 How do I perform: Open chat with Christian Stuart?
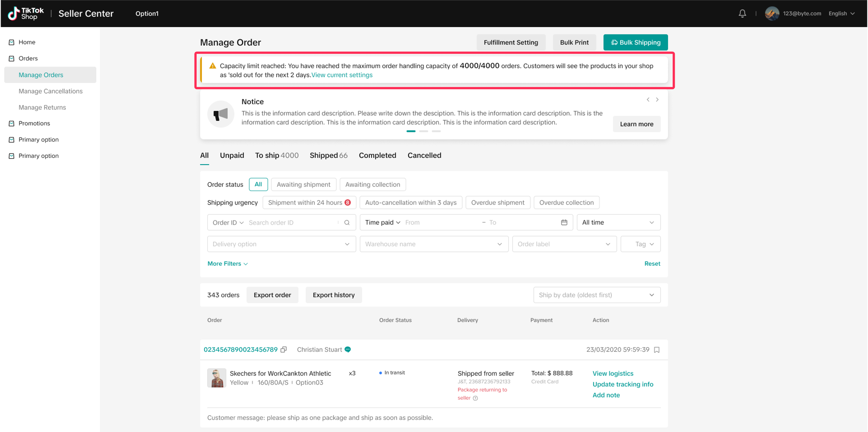click(x=348, y=350)
